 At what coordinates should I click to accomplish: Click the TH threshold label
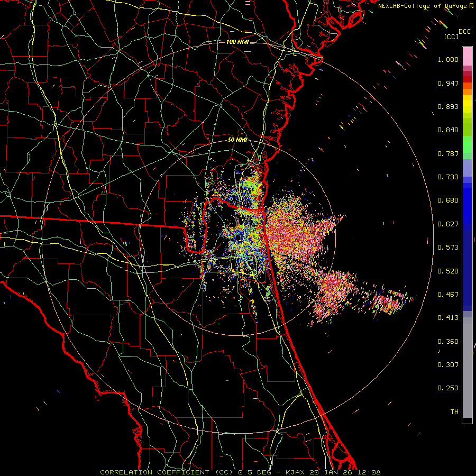[x=454, y=412]
